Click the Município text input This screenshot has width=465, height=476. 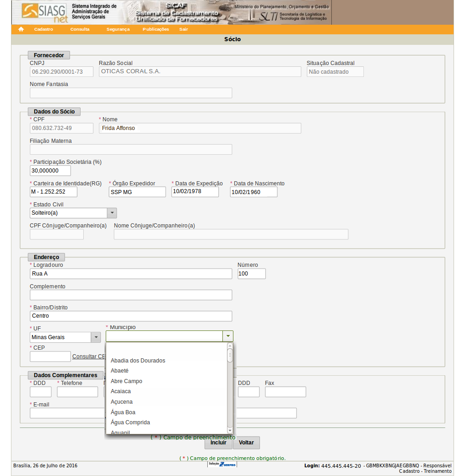164,336
